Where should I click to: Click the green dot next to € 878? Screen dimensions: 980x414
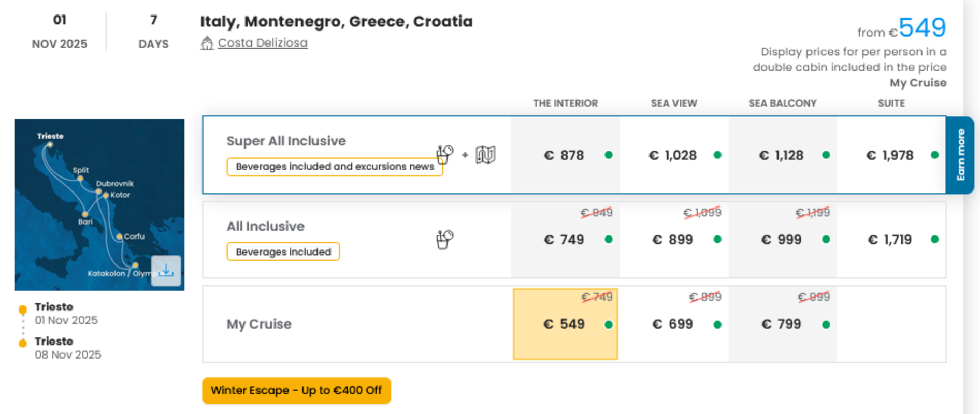(x=609, y=155)
